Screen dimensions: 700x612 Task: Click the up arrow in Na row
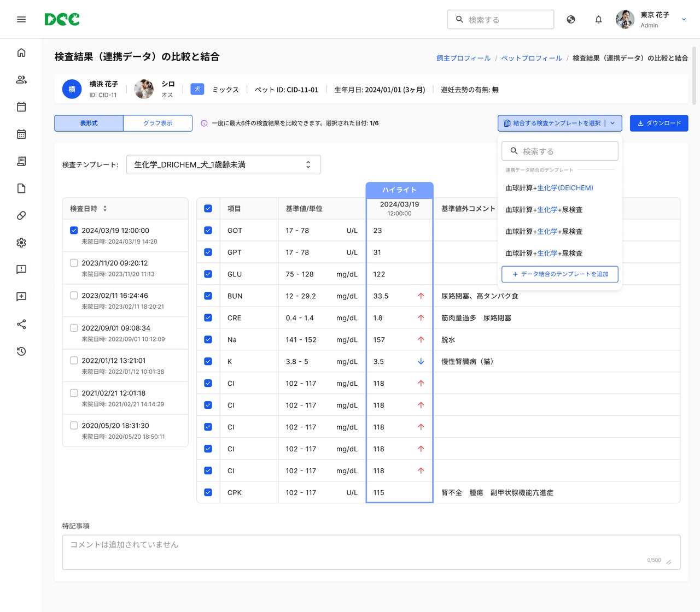pyautogui.click(x=421, y=340)
